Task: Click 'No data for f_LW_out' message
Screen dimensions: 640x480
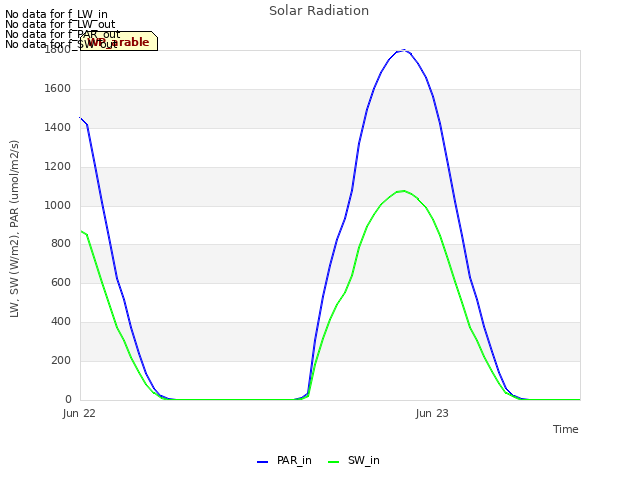Action: pyautogui.click(x=60, y=24)
